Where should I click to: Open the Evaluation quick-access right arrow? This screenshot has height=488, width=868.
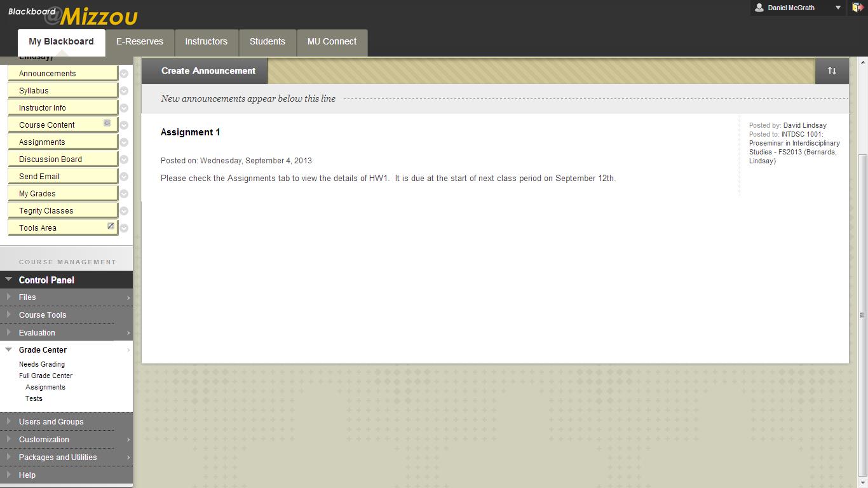coord(128,333)
